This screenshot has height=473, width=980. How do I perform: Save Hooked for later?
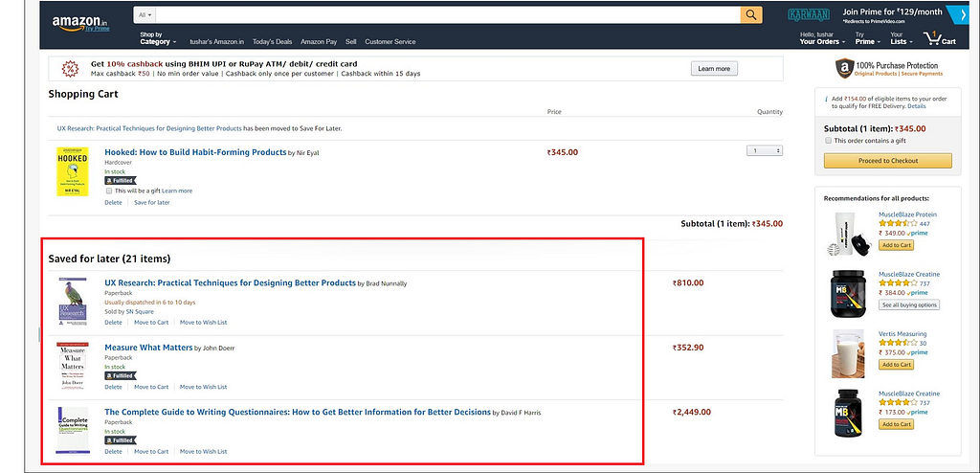[x=152, y=202]
